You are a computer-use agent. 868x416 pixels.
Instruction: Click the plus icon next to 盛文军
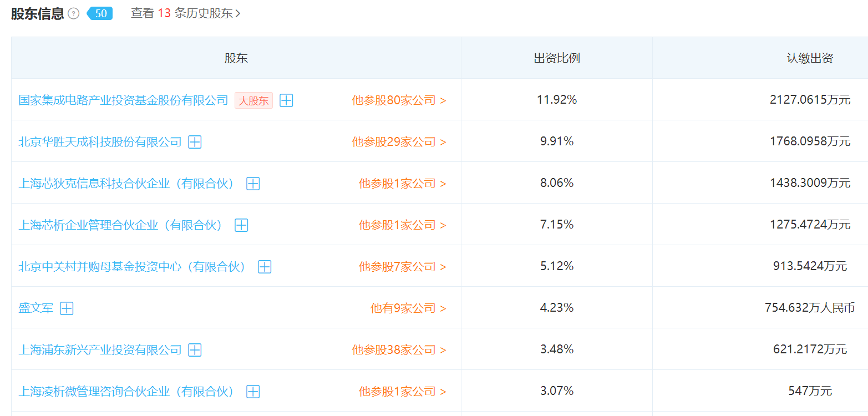pyautogui.click(x=67, y=308)
